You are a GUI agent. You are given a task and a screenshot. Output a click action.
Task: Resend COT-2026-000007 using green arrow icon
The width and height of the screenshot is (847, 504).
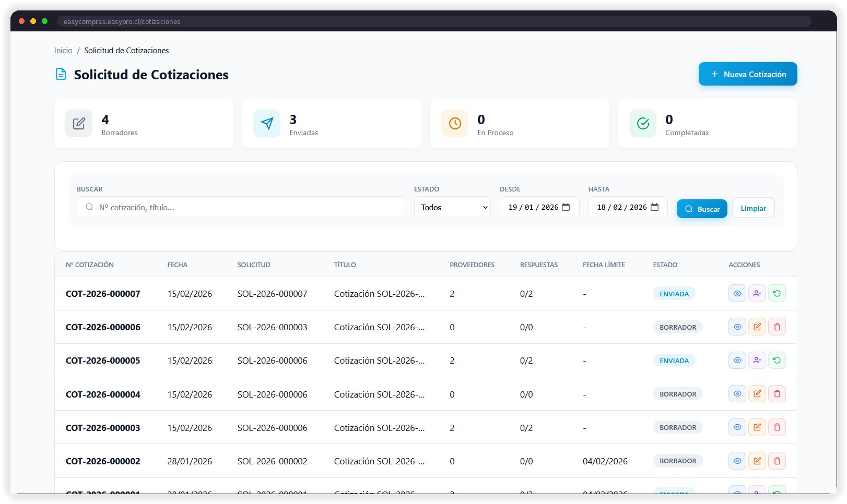coord(777,293)
